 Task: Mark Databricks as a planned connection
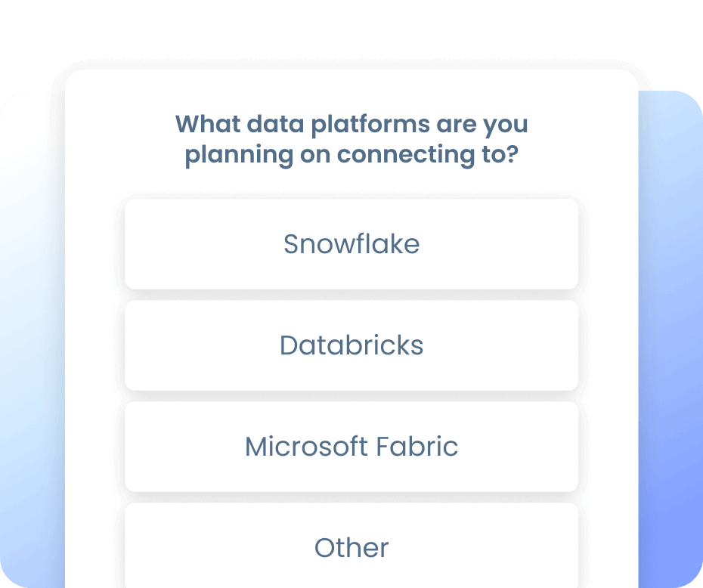pyautogui.click(x=351, y=345)
